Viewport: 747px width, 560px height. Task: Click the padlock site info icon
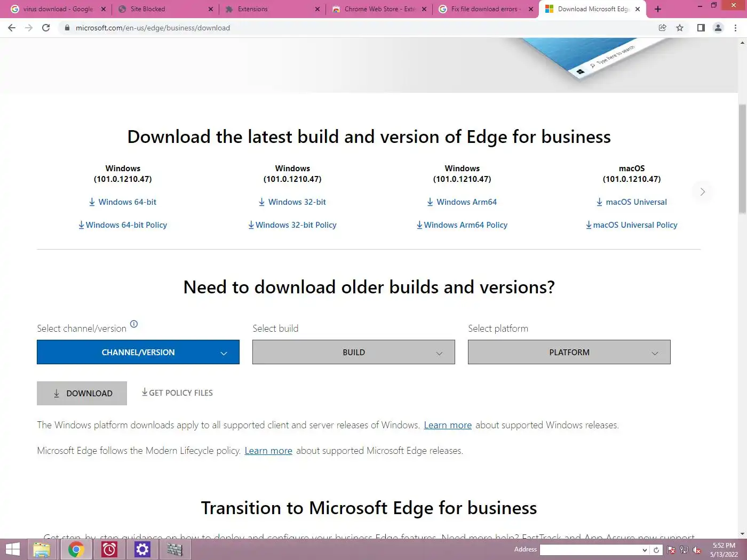[x=67, y=28]
